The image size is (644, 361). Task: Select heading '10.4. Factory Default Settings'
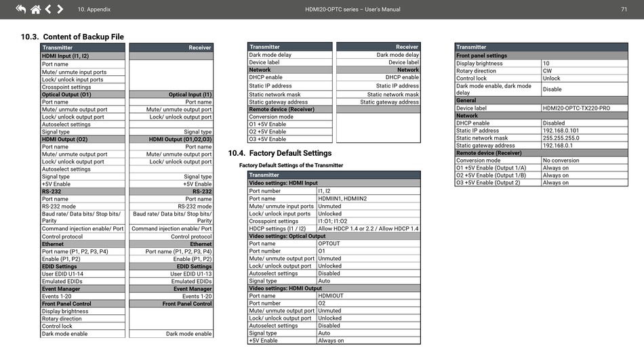coord(280,153)
